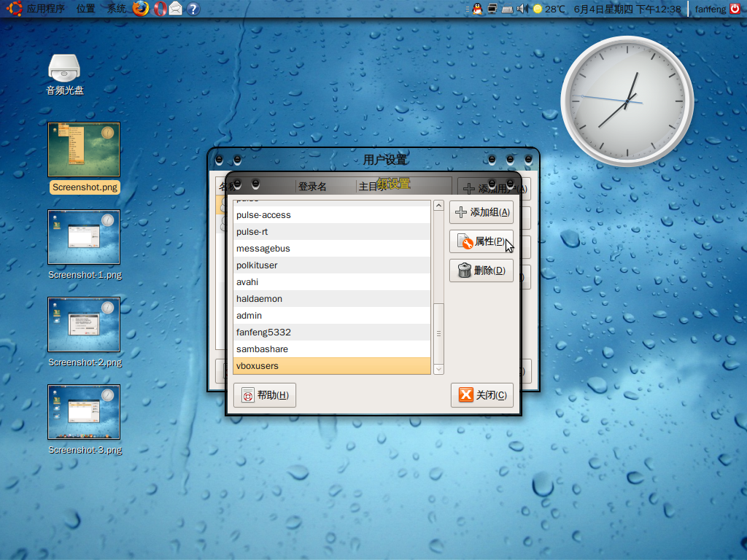Screen dimensions: 747x560
Task: Select the messagebus group row
Action: 332,248
